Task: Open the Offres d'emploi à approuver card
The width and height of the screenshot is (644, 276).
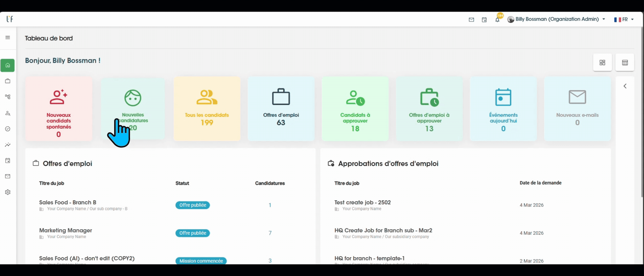Action: tap(429, 109)
